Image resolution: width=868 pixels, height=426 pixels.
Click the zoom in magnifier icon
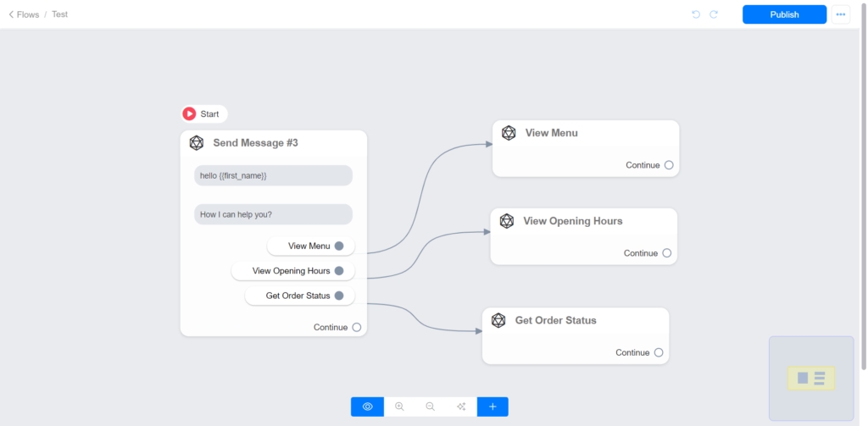(399, 407)
